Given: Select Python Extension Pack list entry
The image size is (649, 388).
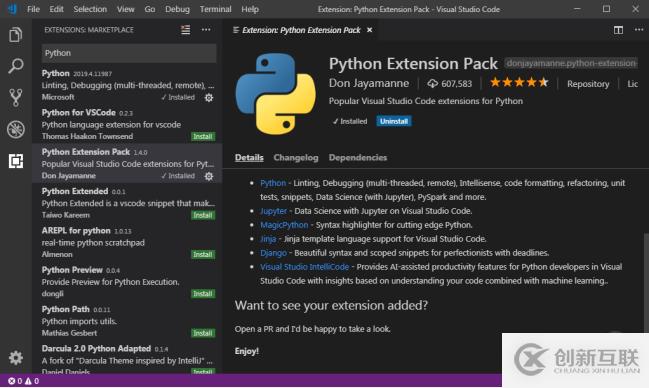Looking at the screenshot, I should point(127,164).
